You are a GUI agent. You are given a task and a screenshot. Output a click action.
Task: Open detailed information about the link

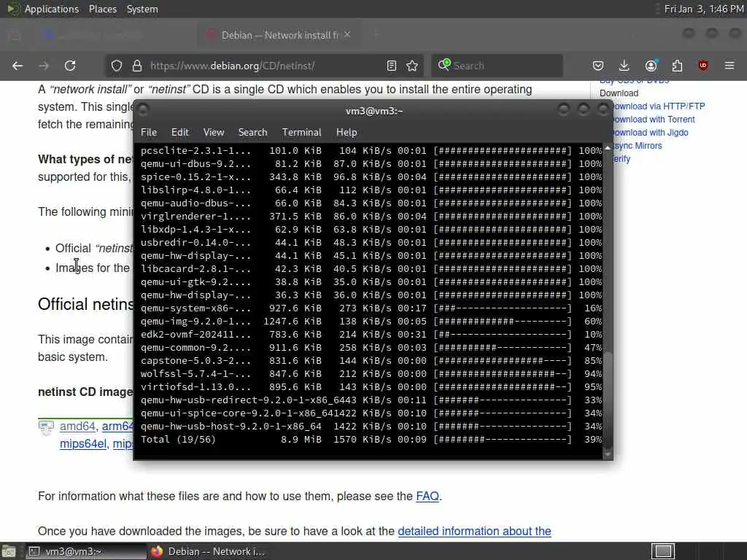tap(474, 531)
